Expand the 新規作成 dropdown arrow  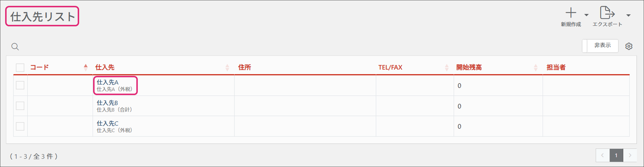pyautogui.click(x=586, y=15)
